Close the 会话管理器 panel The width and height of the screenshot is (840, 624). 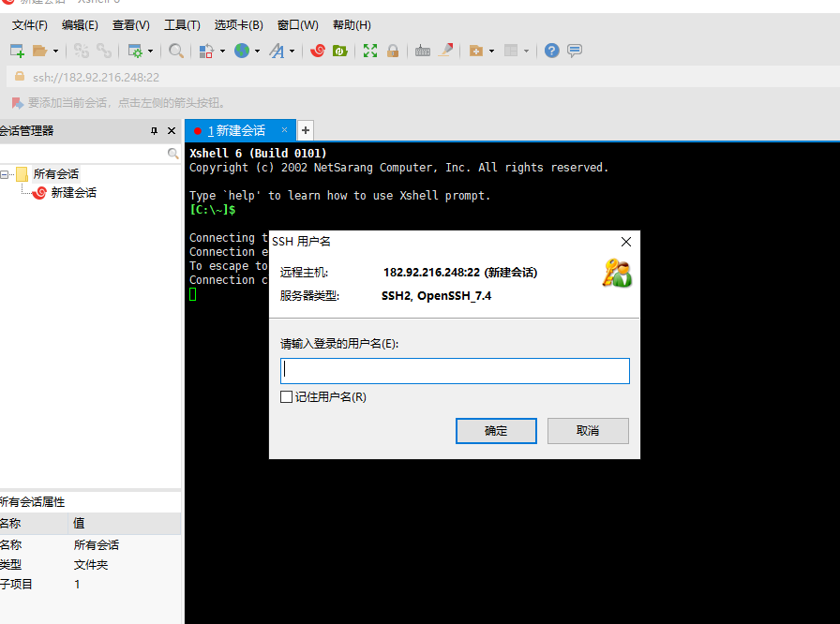pos(172,130)
